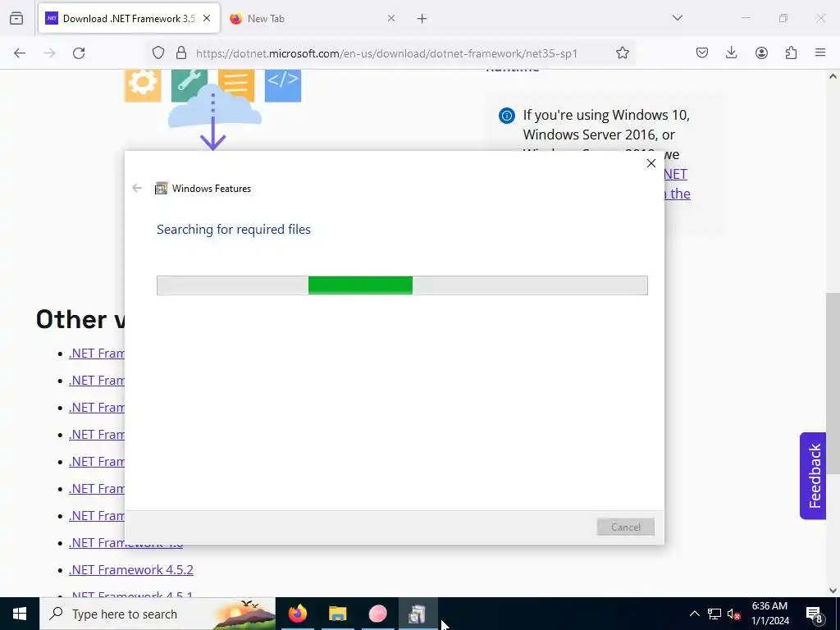The image size is (840, 630).
Task: Focus the address bar URL field
Action: [387, 53]
